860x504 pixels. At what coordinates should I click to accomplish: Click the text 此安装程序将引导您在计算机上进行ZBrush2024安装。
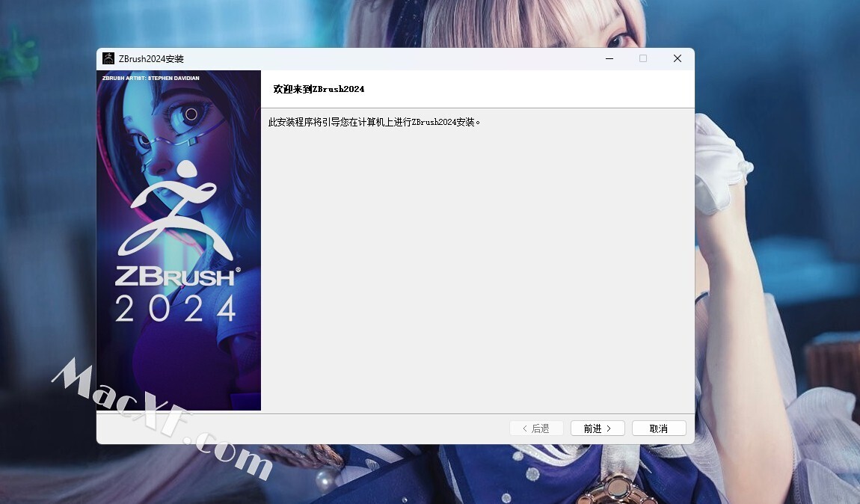(x=374, y=123)
